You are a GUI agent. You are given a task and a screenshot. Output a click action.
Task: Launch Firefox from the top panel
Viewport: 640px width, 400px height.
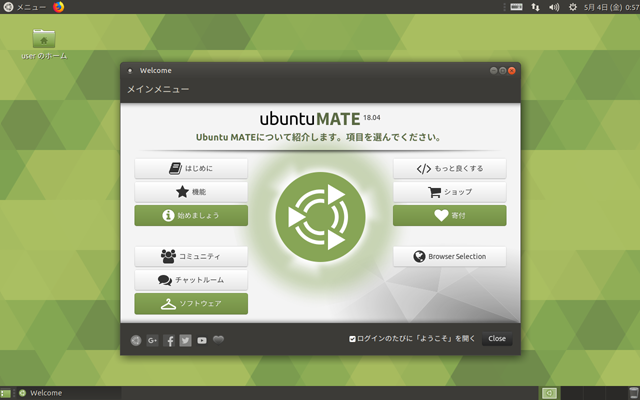tap(58, 7)
